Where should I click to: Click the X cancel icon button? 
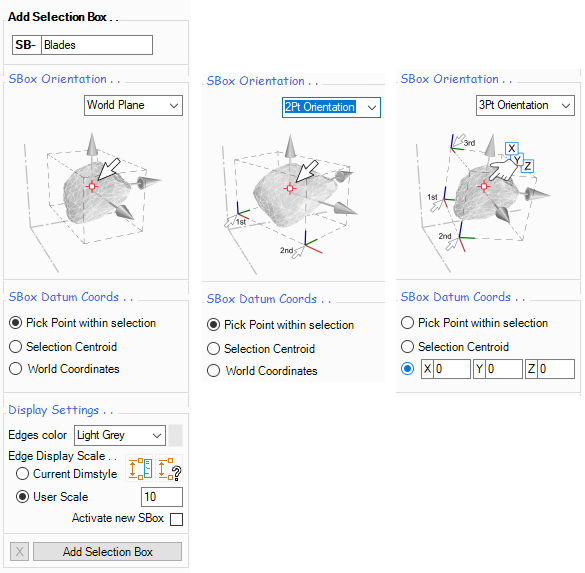coord(19,551)
